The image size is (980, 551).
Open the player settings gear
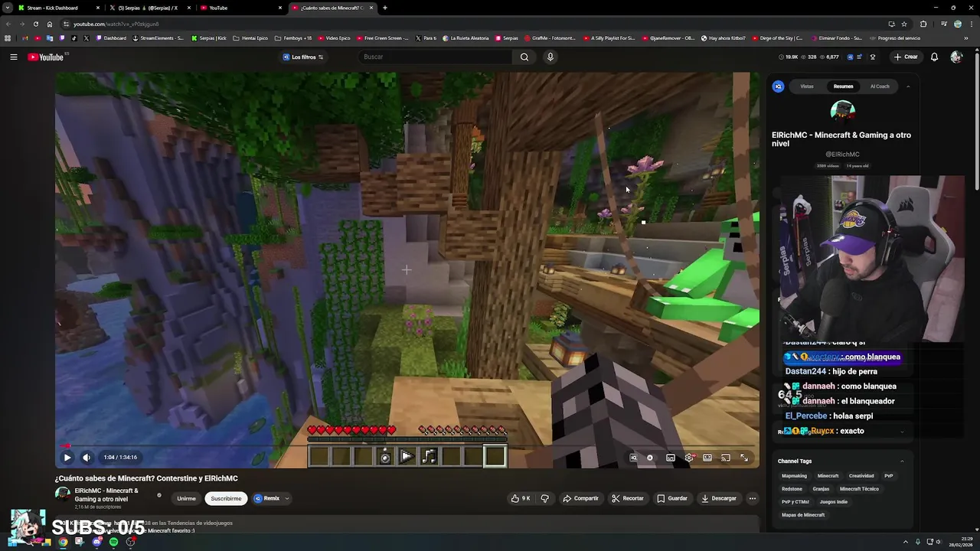click(x=689, y=458)
